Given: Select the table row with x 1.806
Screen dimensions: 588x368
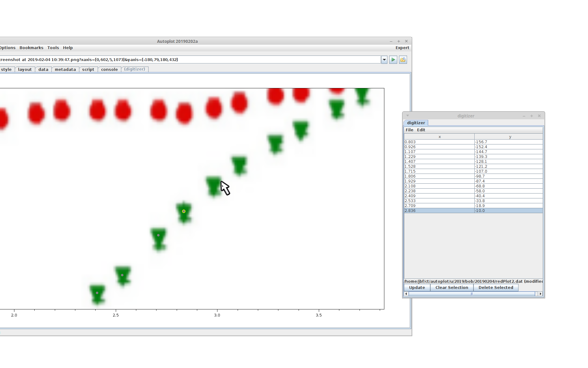Looking at the screenshot, I should point(473,176).
